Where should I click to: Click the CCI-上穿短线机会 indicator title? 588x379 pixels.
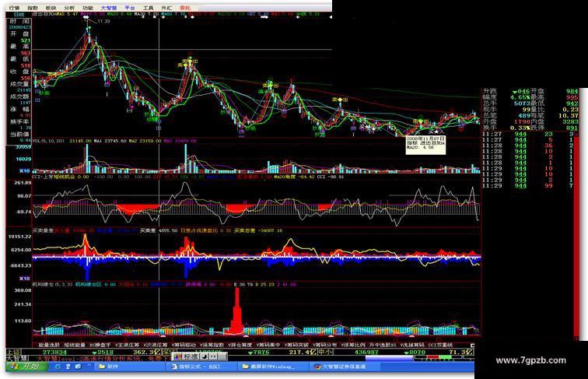54,177
